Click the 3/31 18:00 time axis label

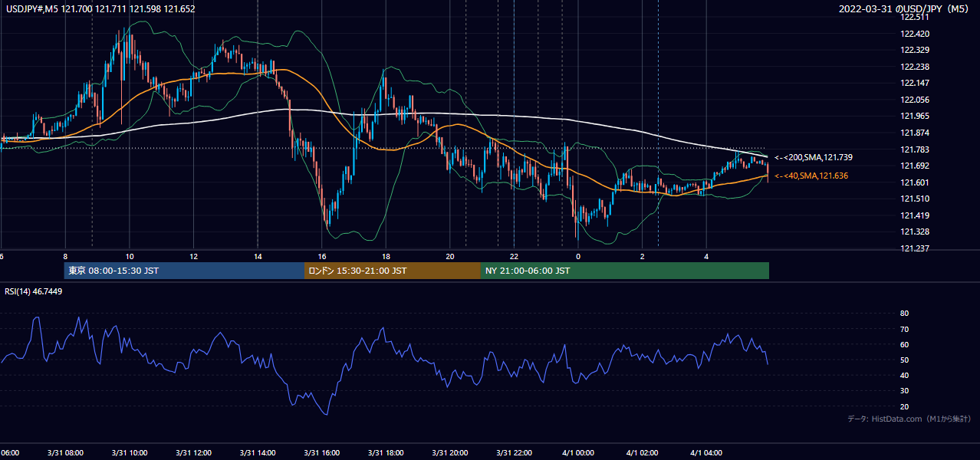click(x=386, y=453)
